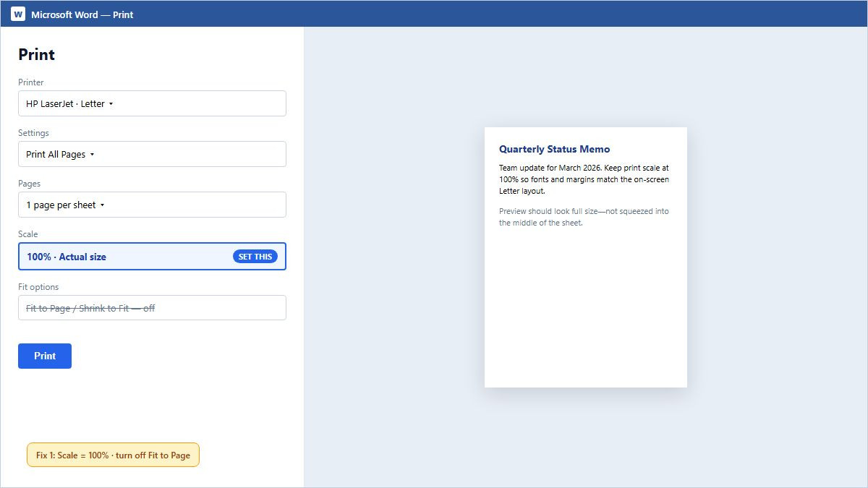The width and height of the screenshot is (868, 488).
Task: Click the Quarterly Status Memo page preview
Action: [586, 257]
